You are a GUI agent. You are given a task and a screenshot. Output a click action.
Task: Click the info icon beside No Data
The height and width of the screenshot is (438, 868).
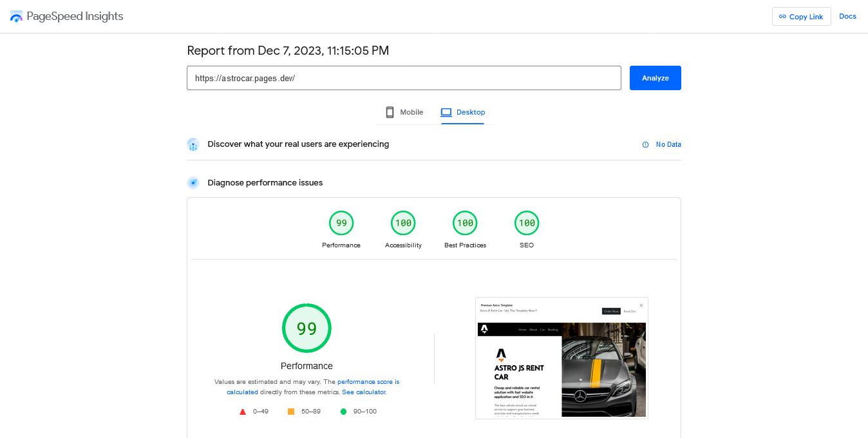[645, 145]
